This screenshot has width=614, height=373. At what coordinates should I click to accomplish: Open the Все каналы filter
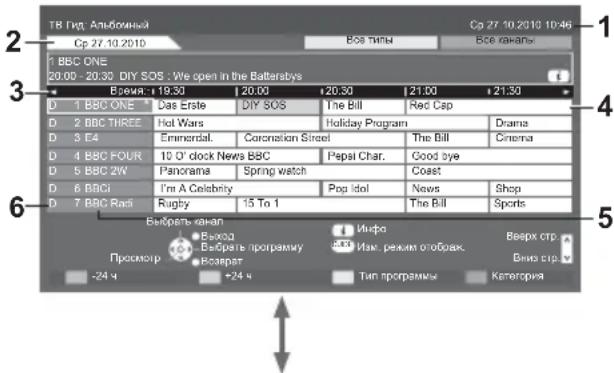click(506, 42)
